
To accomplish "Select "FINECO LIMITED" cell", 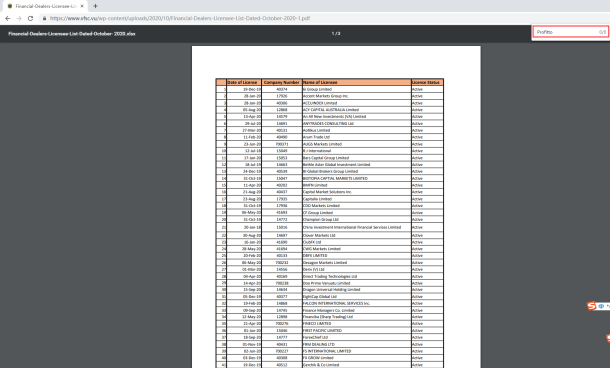I will point(357,323).
